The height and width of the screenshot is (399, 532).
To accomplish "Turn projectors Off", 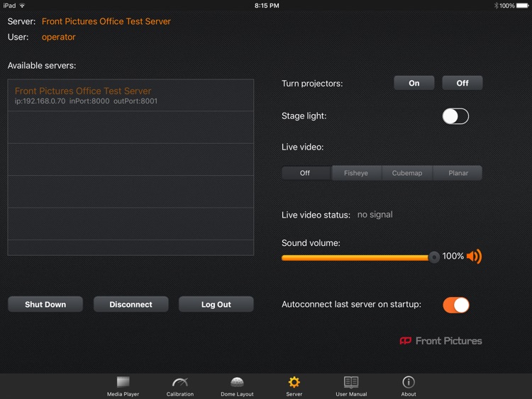I will tap(462, 83).
